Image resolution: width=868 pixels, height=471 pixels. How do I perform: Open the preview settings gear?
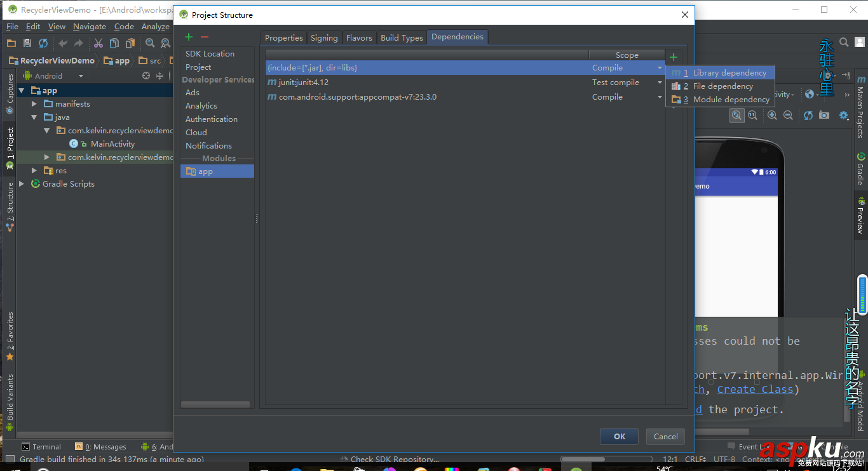click(x=844, y=115)
